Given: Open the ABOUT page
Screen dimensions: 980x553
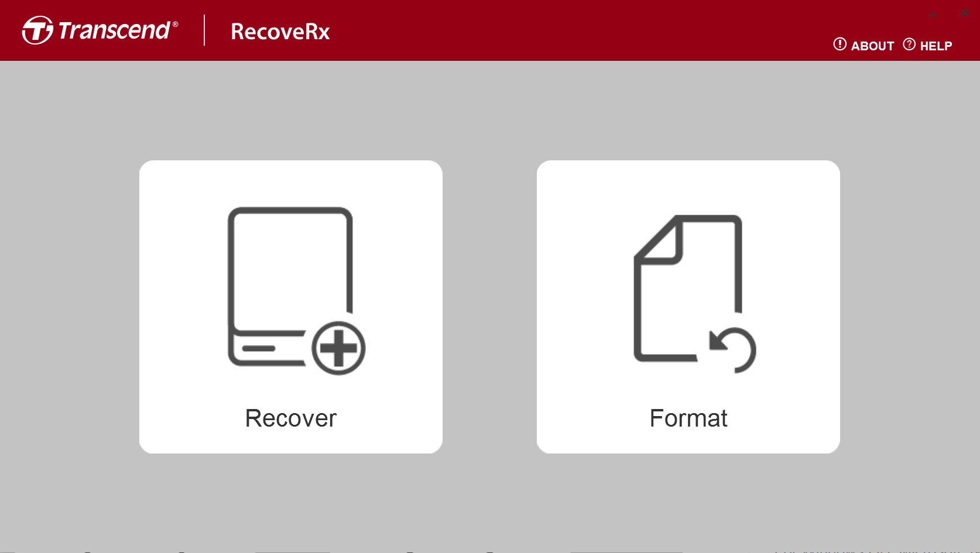Looking at the screenshot, I should click(872, 46).
